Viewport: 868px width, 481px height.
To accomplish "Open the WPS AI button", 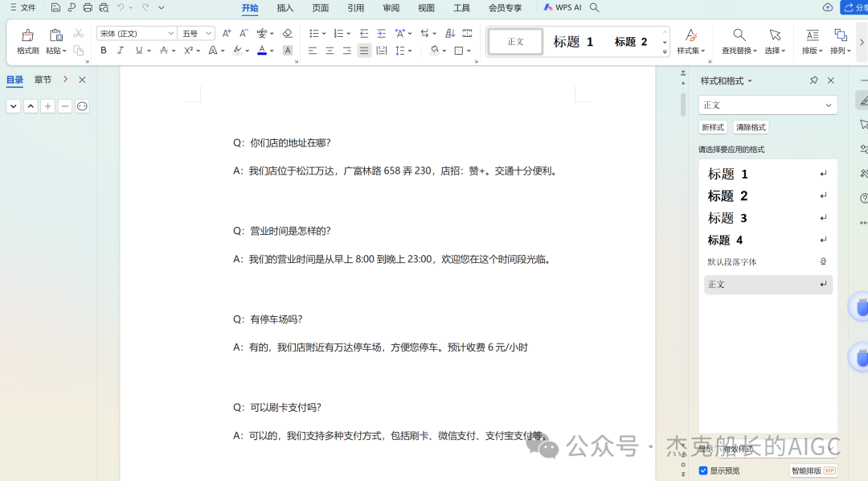I will pyautogui.click(x=562, y=8).
